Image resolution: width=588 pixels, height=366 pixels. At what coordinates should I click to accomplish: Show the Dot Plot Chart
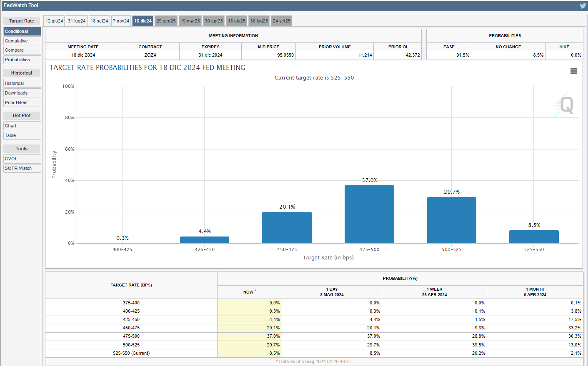pyautogui.click(x=22, y=126)
